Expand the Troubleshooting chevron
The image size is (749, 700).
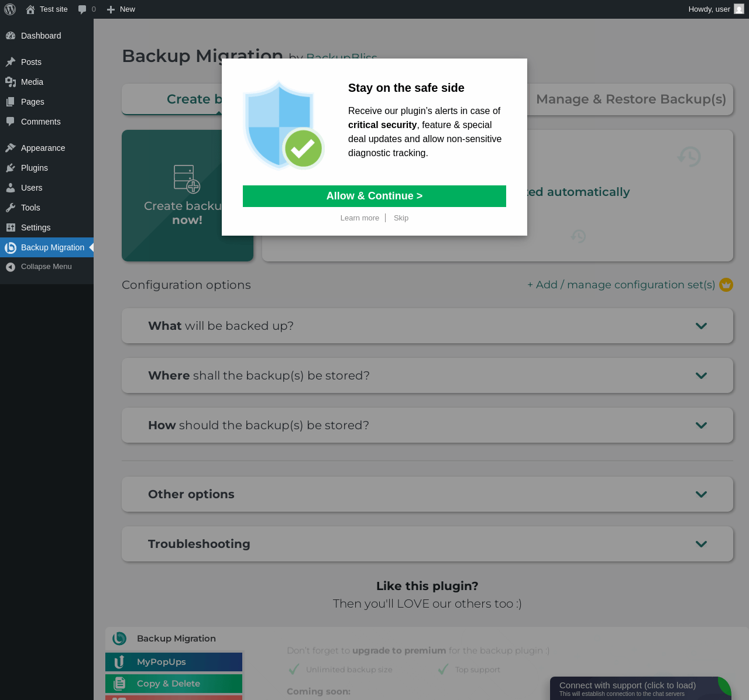[701, 544]
